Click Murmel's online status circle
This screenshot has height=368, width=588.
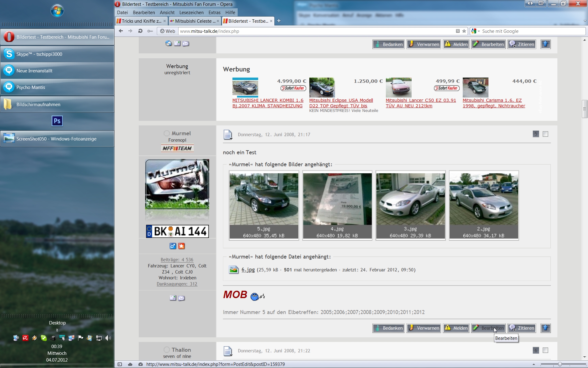click(167, 133)
